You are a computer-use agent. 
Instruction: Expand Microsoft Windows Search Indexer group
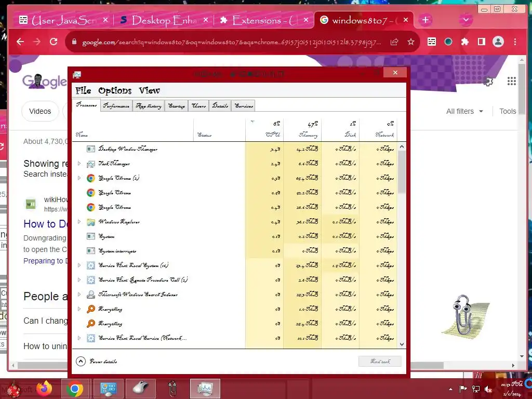[79, 295]
